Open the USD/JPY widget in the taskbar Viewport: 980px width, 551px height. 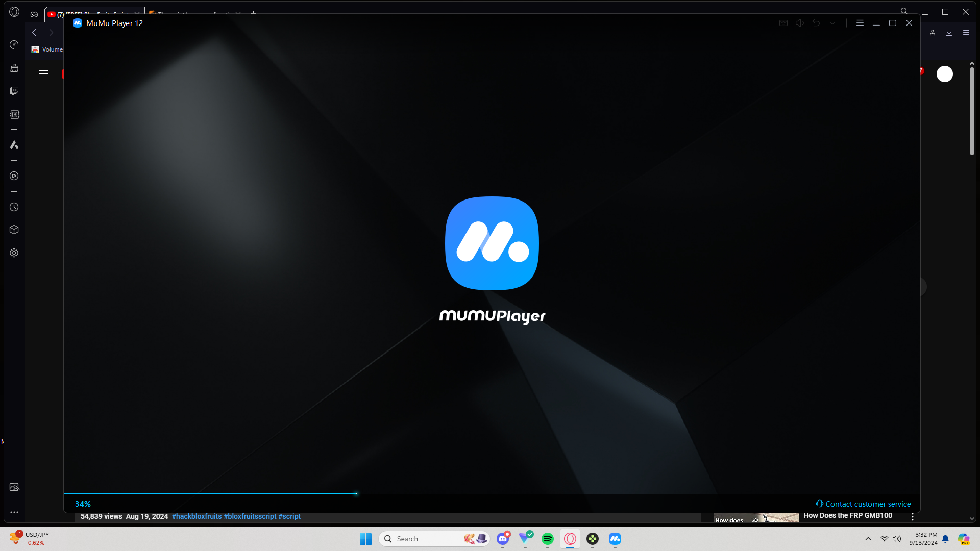click(x=30, y=539)
